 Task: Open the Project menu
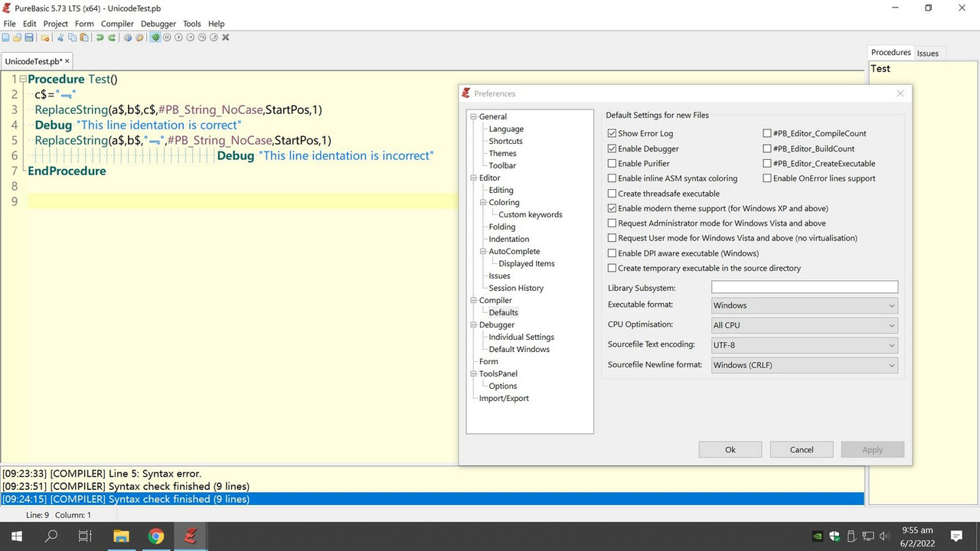pyautogui.click(x=55, y=24)
